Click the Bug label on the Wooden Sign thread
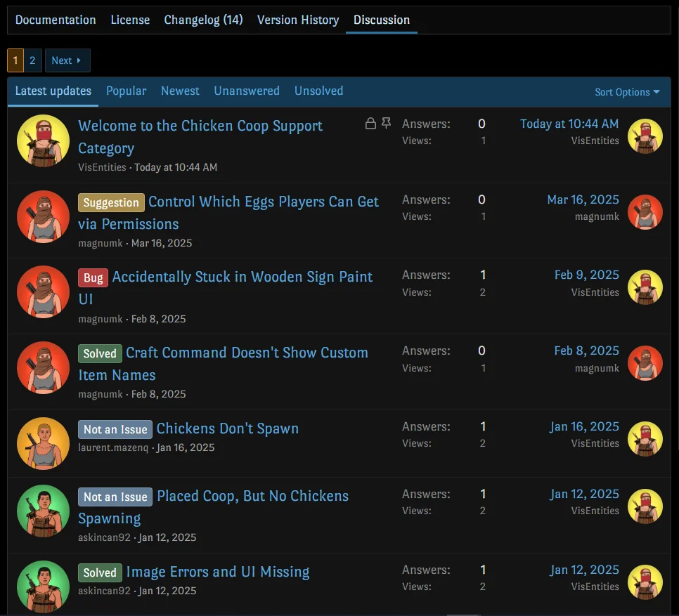This screenshot has width=679, height=616. pos(93,278)
